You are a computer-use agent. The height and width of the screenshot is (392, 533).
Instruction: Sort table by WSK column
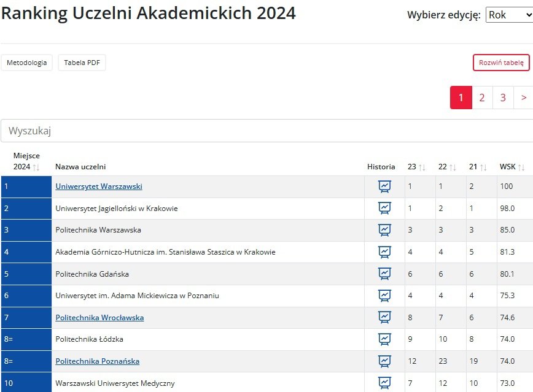pos(512,167)
